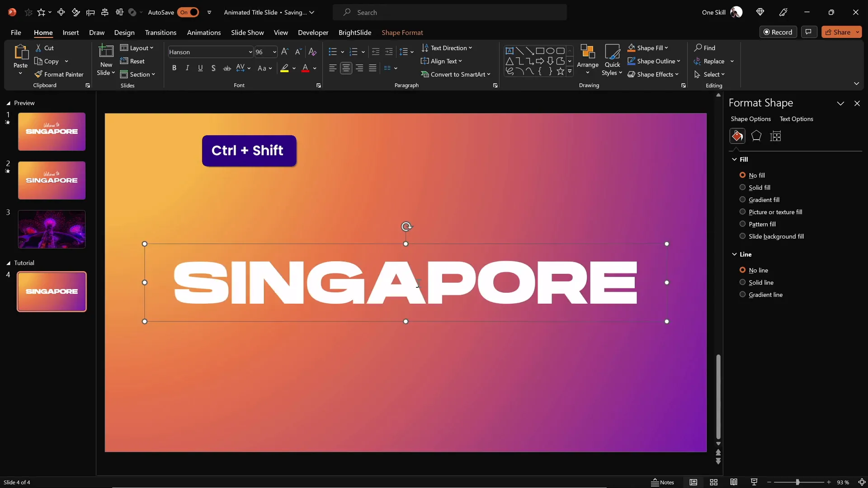The height and width of the screenshot is (488, 868).
Task: Insert a text box shape from gallery
Action: [509, 51]
